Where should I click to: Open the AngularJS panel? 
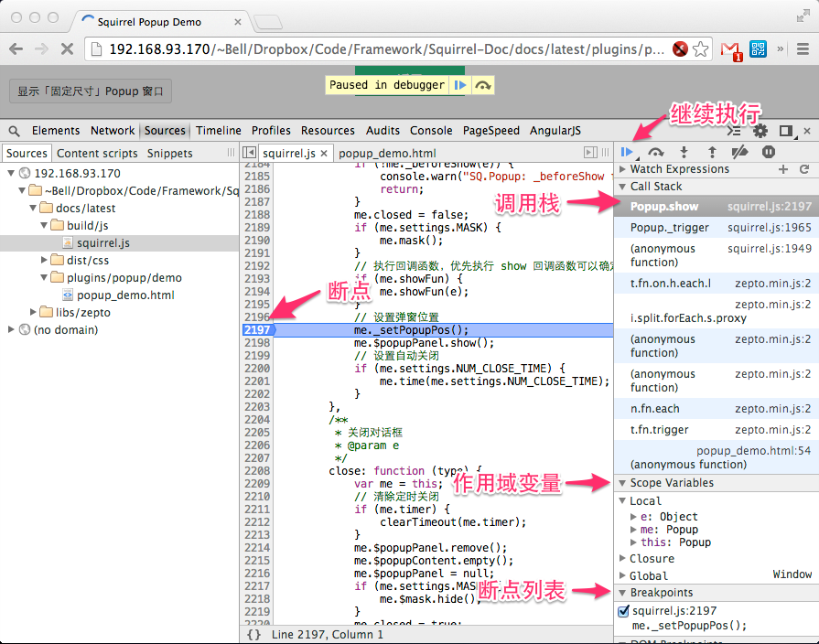pos(555,131)
